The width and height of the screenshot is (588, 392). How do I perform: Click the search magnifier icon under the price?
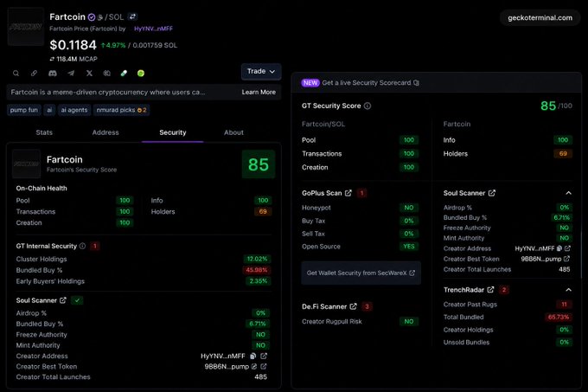click(x=16, y=74)
